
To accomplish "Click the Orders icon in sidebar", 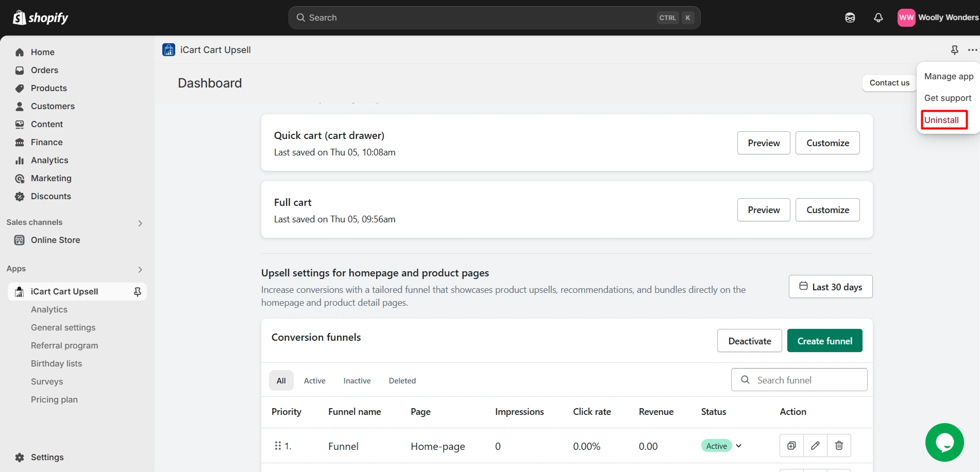I will (x=20, y=70).
